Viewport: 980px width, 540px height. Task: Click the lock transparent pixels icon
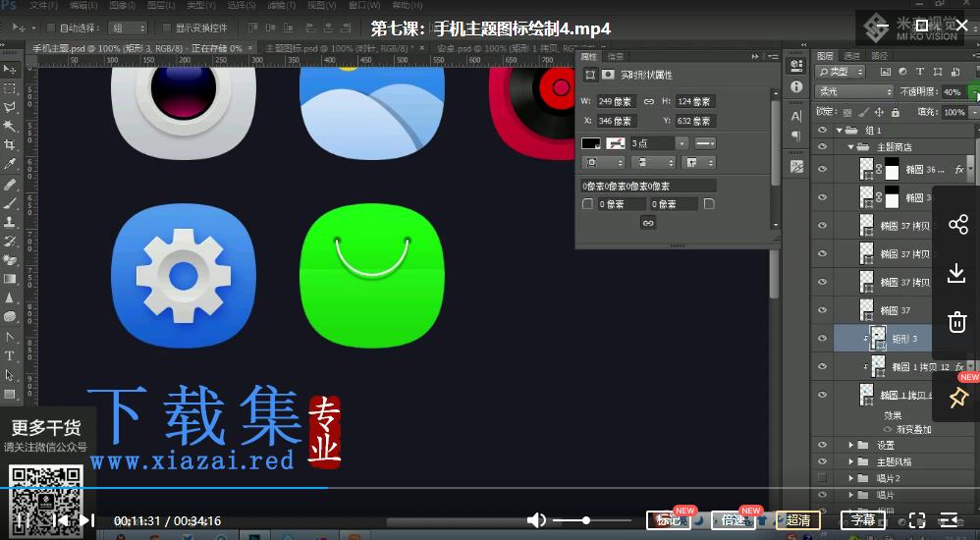[846, 113]
